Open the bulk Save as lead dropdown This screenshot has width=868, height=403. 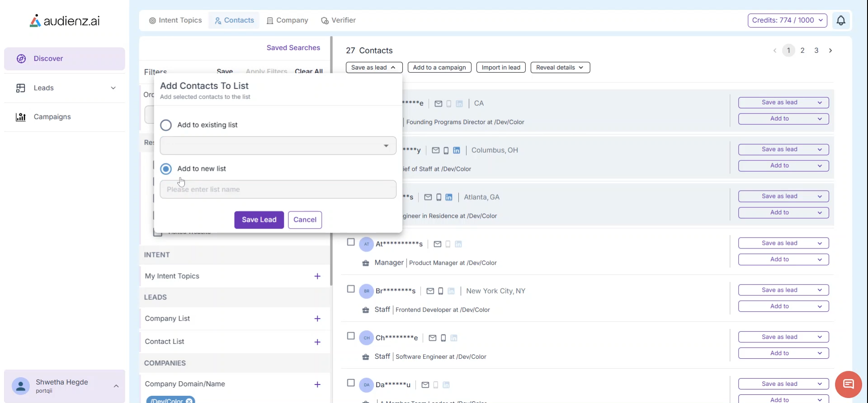374,67
